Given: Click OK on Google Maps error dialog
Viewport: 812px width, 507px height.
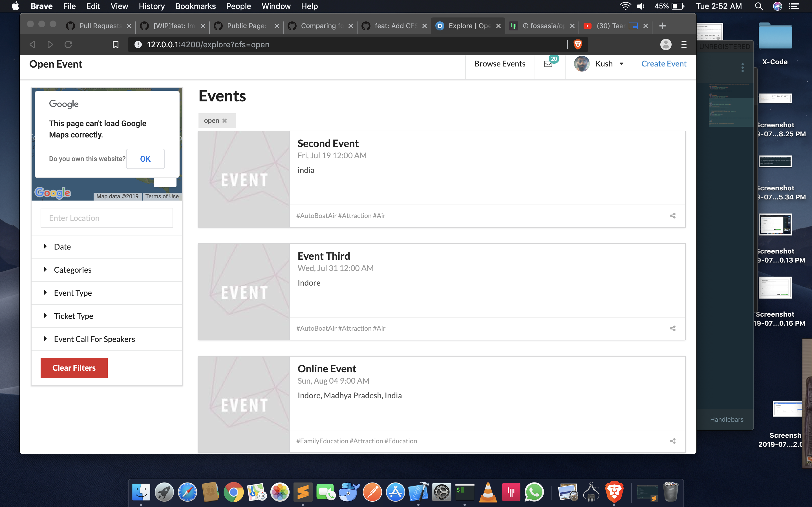Looking at the screenshot, I should pyautogui.click(x=145, y=159).
